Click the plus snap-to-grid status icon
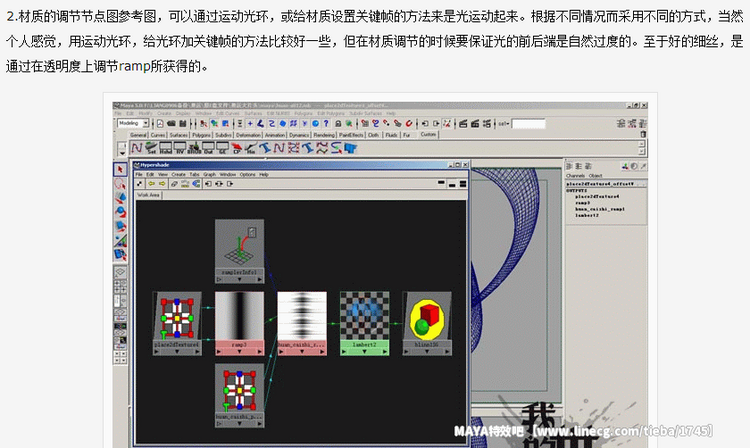 250,123
